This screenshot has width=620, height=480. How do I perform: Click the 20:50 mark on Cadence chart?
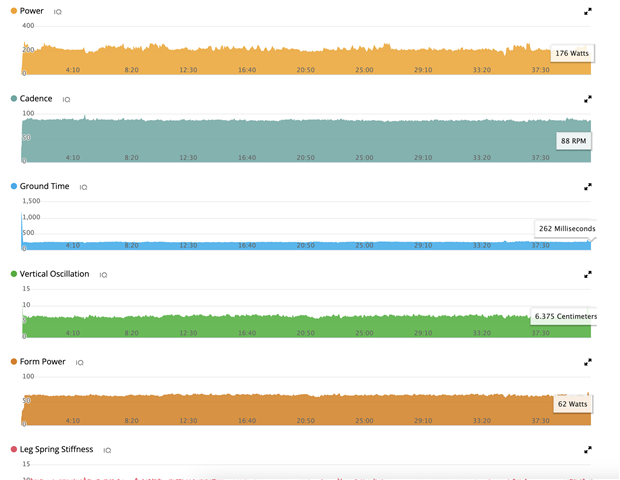[305, 157]
